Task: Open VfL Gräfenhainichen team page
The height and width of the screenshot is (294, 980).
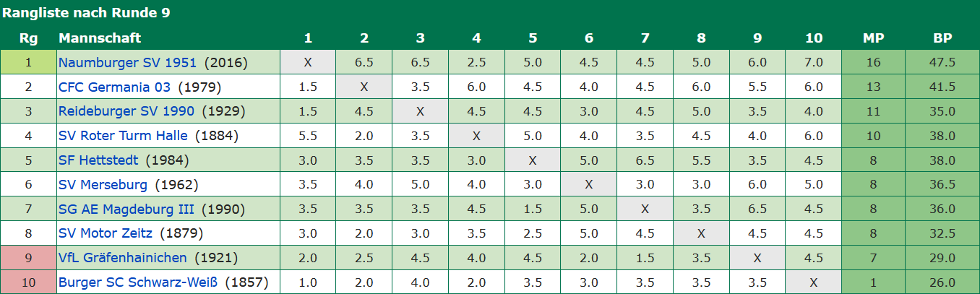Action: [123, 258]
